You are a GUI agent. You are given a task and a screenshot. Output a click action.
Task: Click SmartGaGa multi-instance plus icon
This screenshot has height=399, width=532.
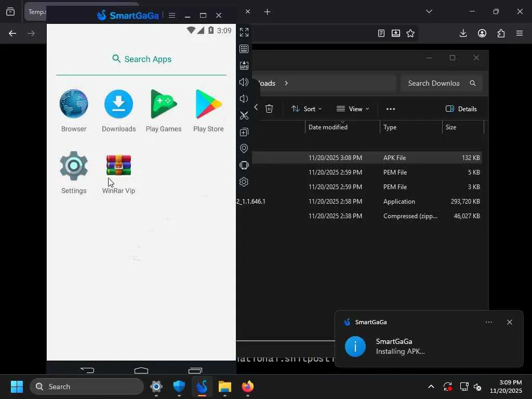click(x=244, y=132)
